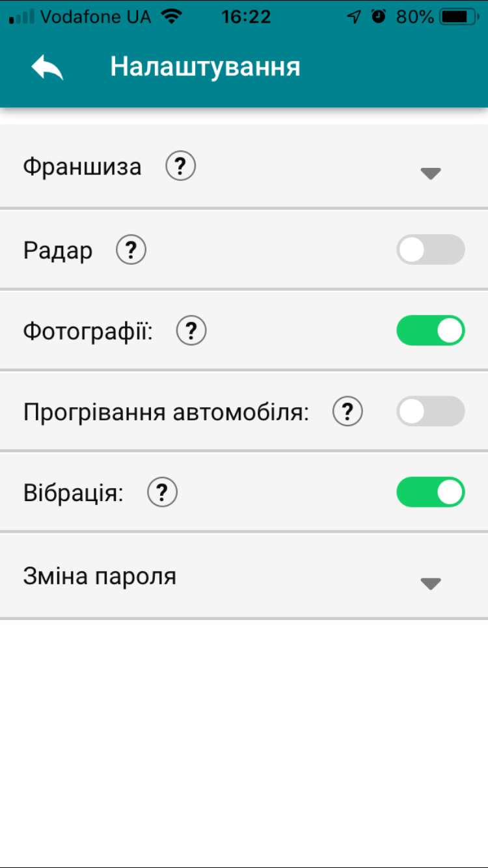Viewport: 488px width, 868px height.
Task: Tap the Налаштування header title
Action: point(205,67)
